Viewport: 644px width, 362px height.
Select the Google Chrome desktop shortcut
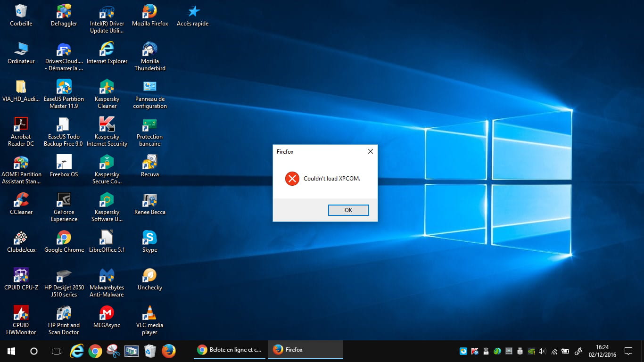click(x=64, y=242)
